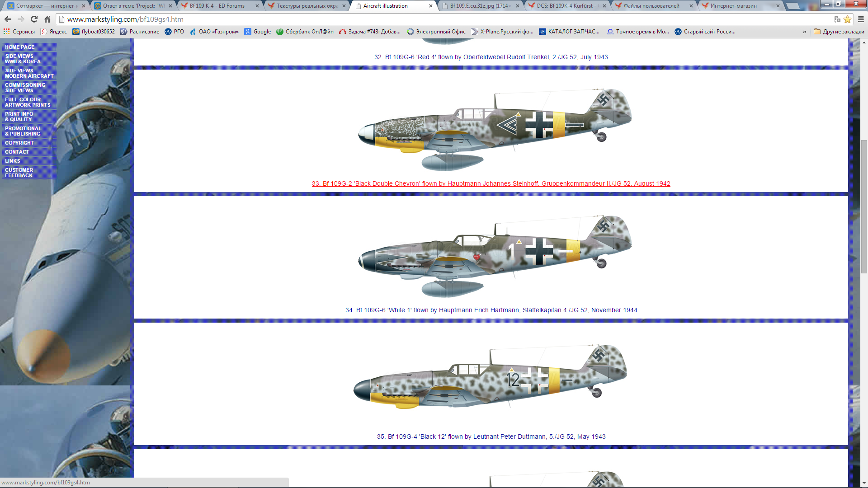Viewport: 868px width, 488px height.
Task: Click the translate page icon in address bar
Action: (837, 19)
